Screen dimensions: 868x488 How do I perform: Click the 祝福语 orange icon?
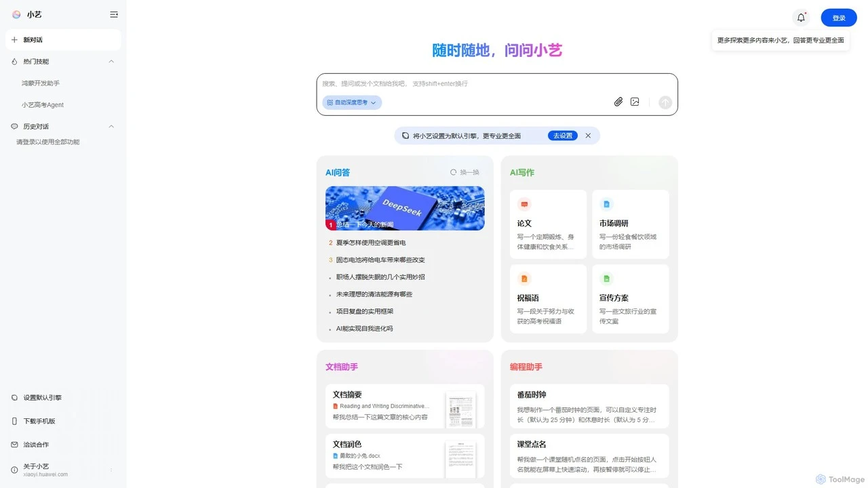point(524,279)
